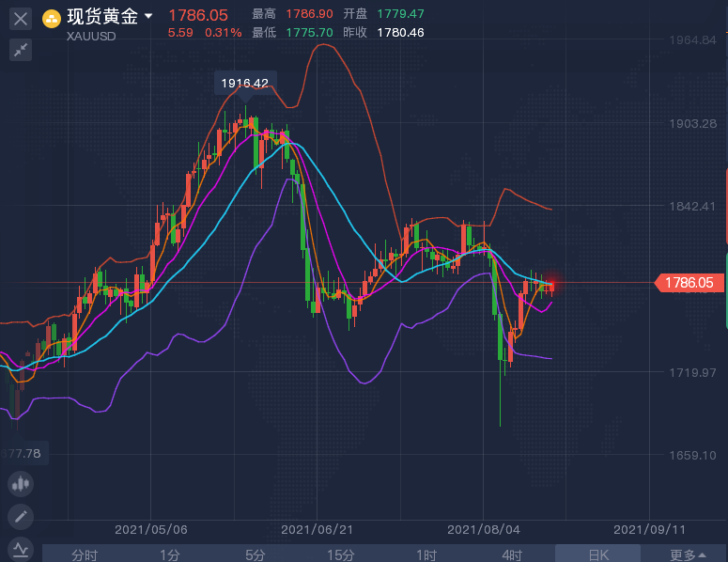
Task: Switch to the 1时 timeframe tab
Action: (426, 554)
